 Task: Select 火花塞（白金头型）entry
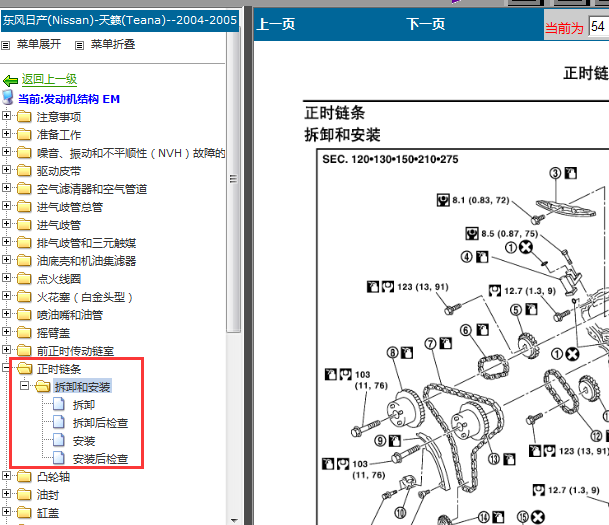coord(85,297)
